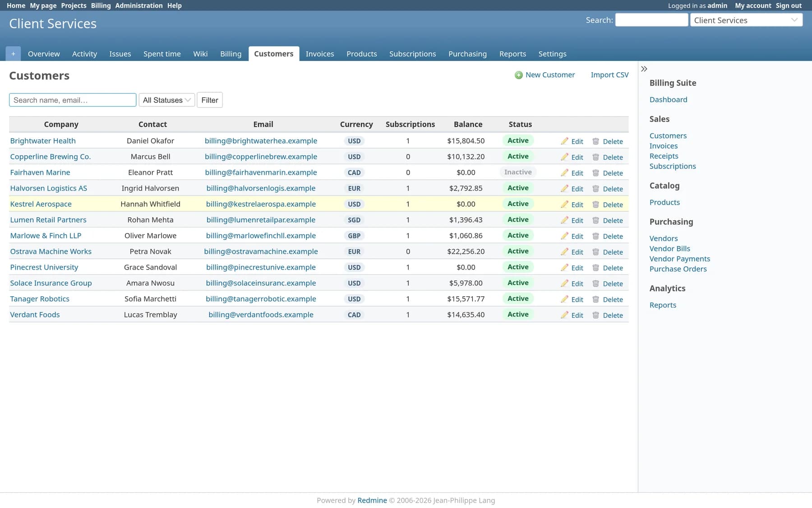Switch to the Invoices tab

tap(320, 54)
